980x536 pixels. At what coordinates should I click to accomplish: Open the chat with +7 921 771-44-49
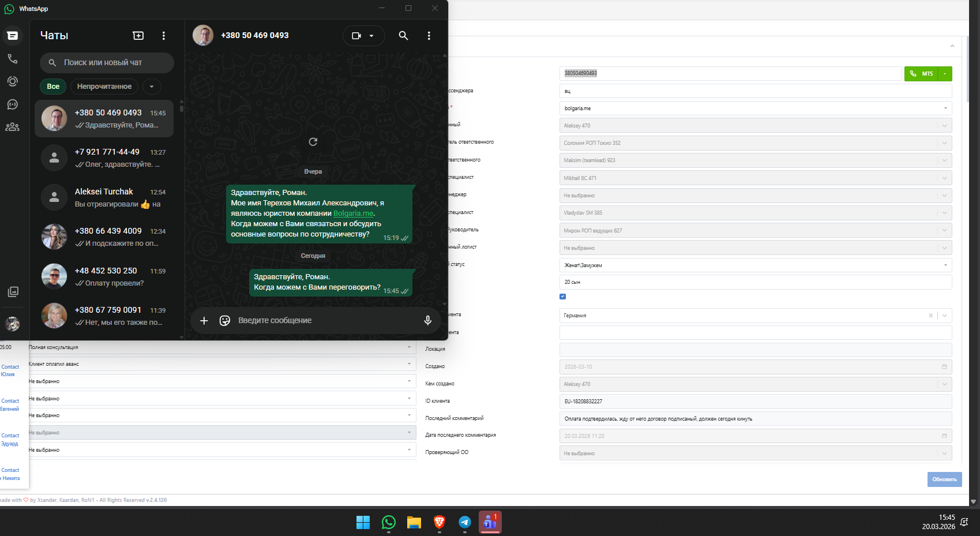click(104, 158)
